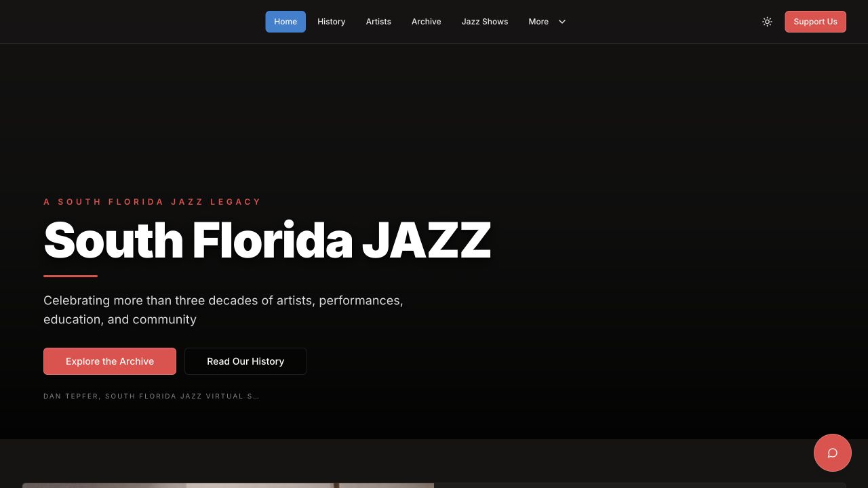Viewport: 868px width, 488px height.
Task: Click the 'Celebrating more than three decades' subtitle
Action: [223, 310]
